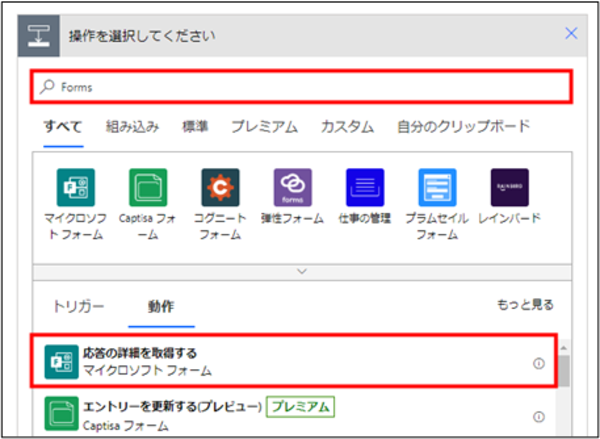600x439 pixels.
Task: Click Captisa icon in エントリーを更新する row
Action: [x=61, y=413]
